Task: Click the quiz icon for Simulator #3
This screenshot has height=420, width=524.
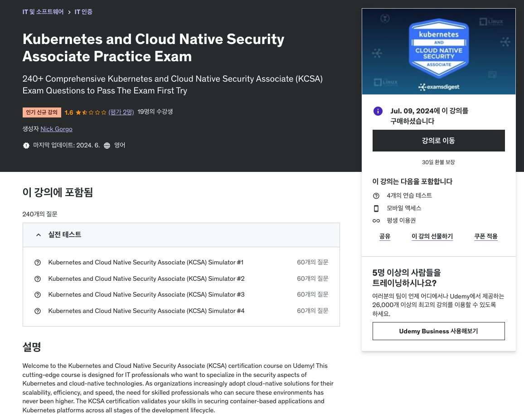Action: click(x=38, y=295)
